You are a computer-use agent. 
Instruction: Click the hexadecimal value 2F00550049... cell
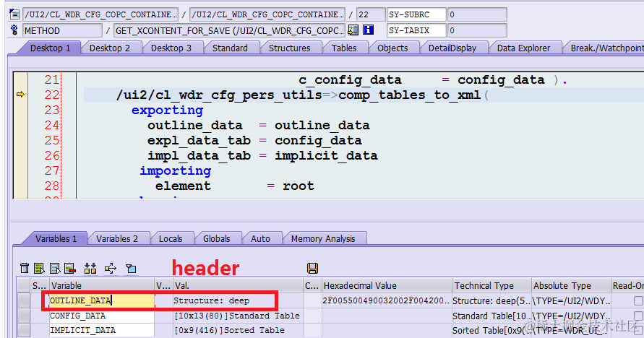pyautogui.click(x=386, y=300)
